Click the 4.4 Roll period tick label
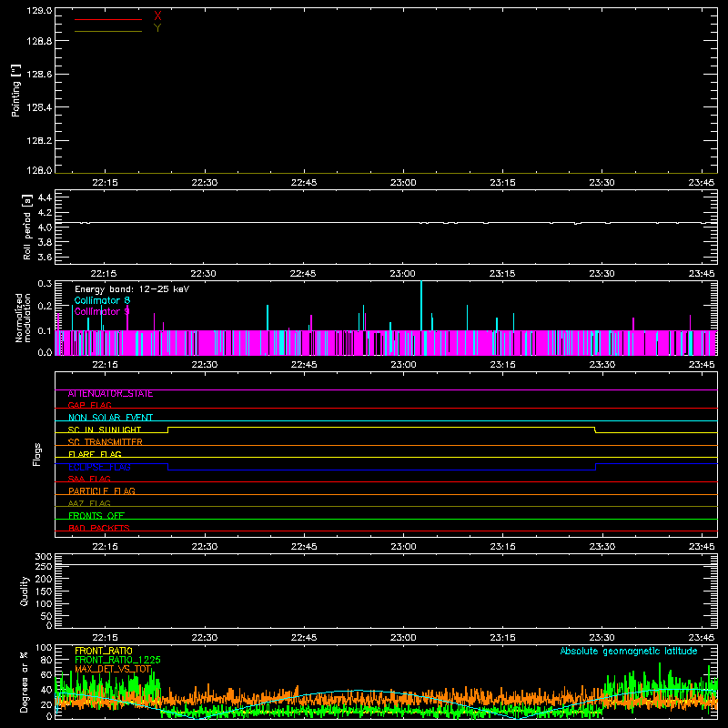The height and width of the screenshot is (728, 728). [45, 197]
